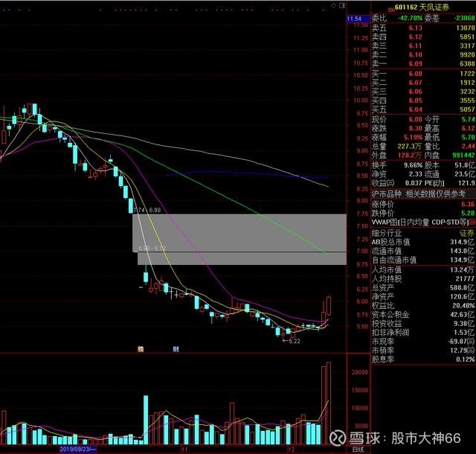476x454 pixels.
Task: Click 内盘 value 991442
Action: click(463, 156)
